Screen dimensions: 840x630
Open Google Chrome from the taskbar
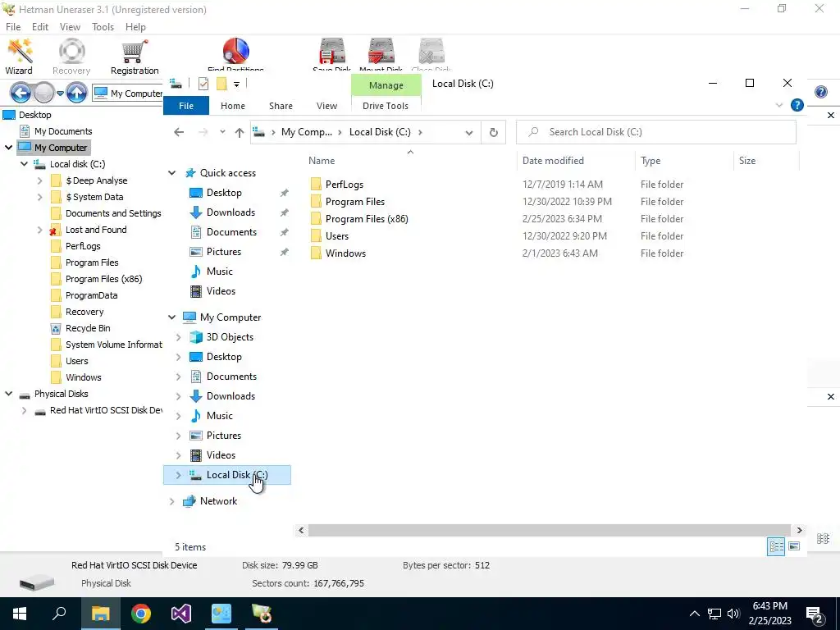(x=141, y=614)
